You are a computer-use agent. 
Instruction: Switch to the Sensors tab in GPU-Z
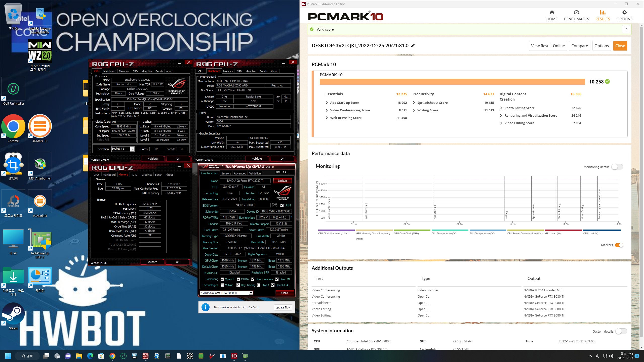(226, 173)
